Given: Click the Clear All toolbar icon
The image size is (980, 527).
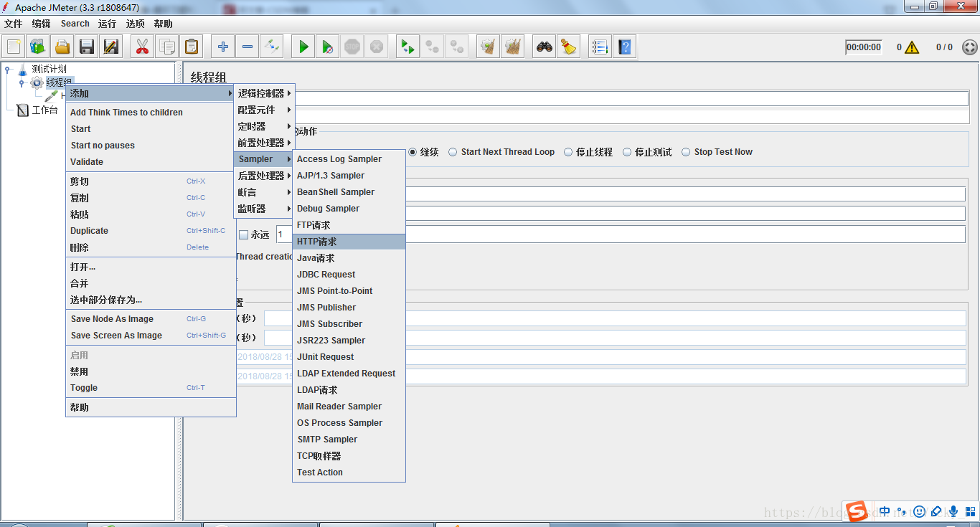Looking at the screenshot, I should (x=513, y=47).
